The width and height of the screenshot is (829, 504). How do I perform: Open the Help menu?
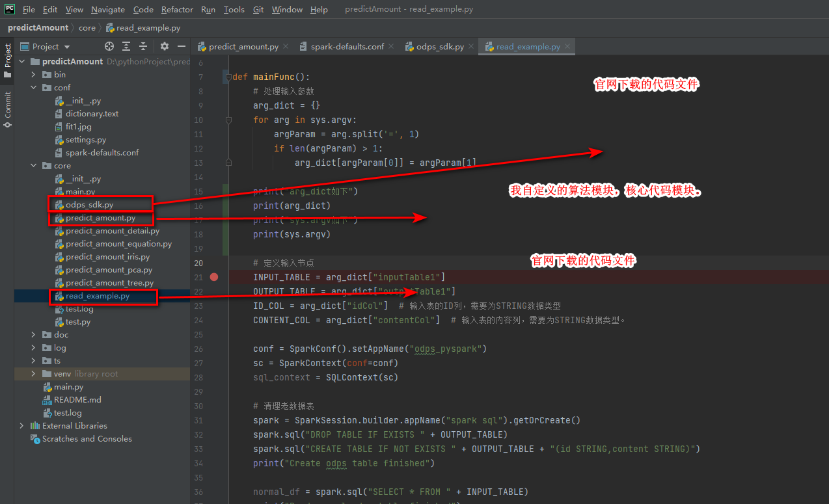(x=319, y=10)
